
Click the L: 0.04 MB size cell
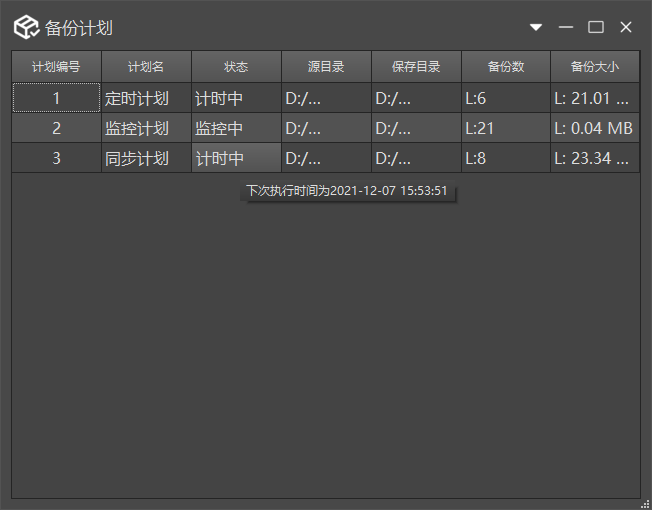pos(595,128)
